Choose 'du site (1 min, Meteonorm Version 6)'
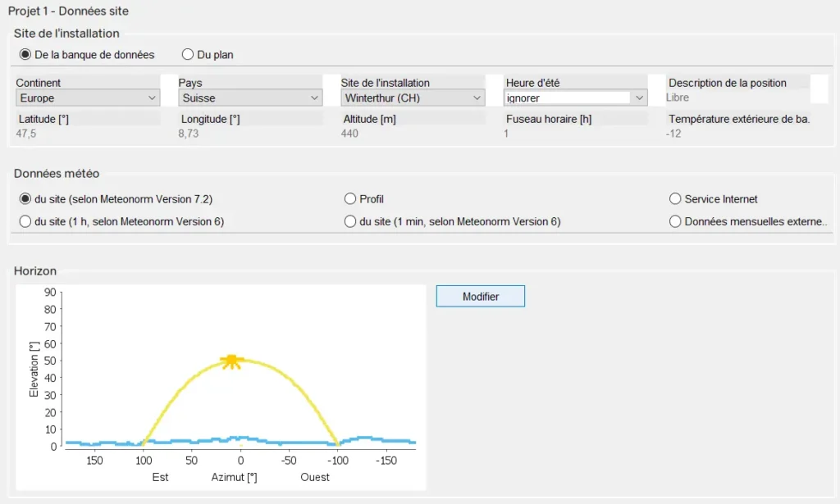 click(350, 221)
